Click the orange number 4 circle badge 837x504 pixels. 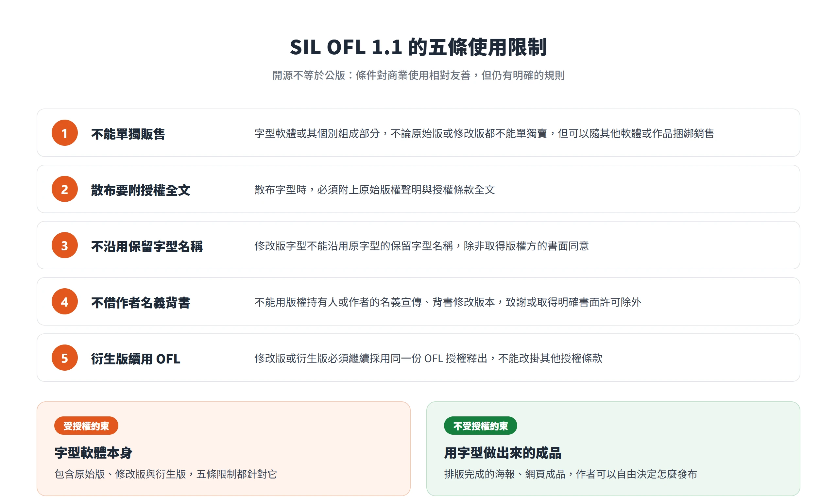pyautogui.click(x=64, y=302)
